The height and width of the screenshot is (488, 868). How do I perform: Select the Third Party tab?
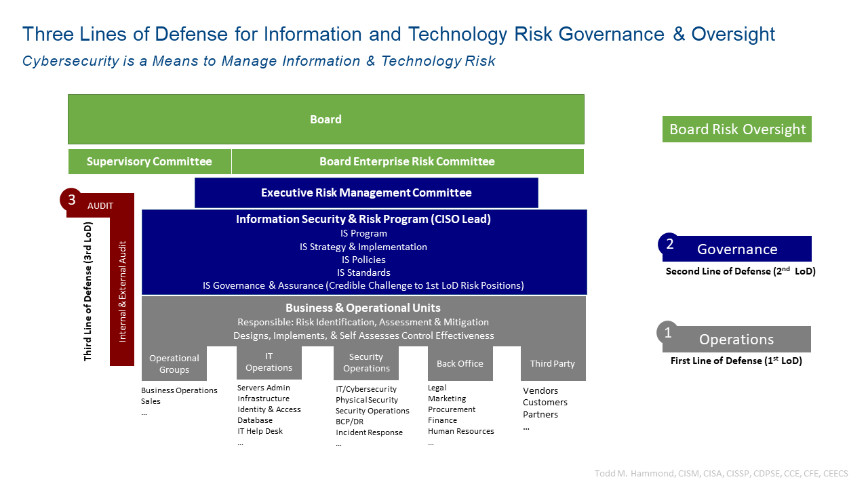click(x=553, y=364)
